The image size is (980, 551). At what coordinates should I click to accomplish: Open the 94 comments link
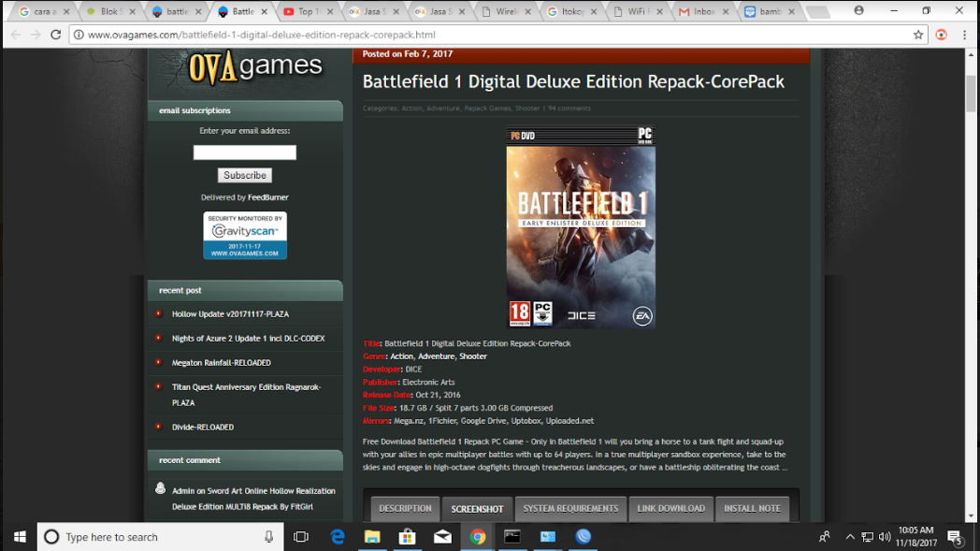[x=569, y=109]
